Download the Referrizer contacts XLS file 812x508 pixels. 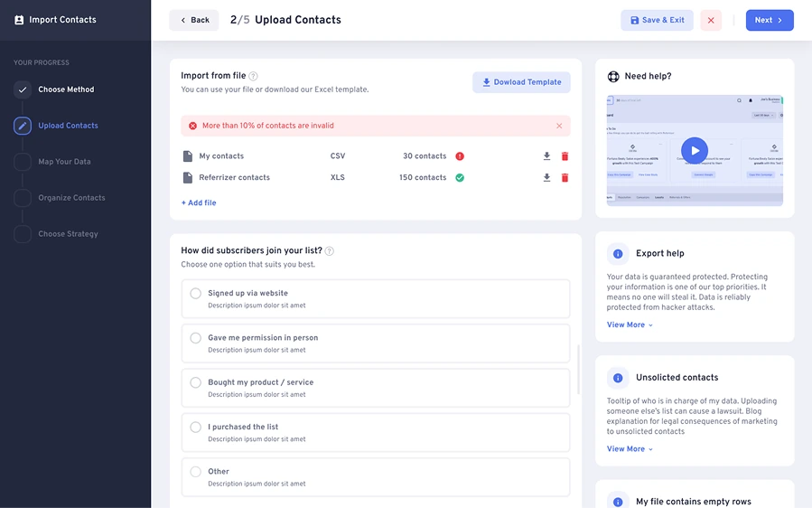[x=546, y=178]
